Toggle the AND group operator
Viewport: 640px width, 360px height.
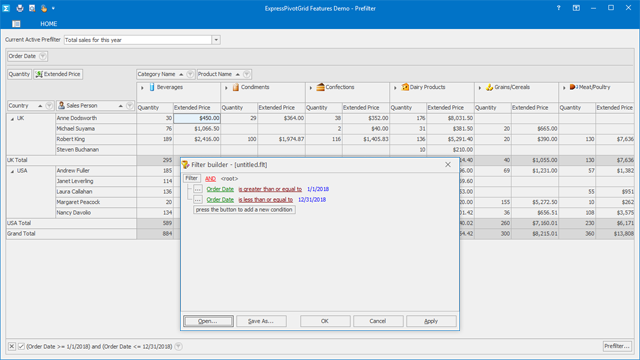(x=210, y=179)
